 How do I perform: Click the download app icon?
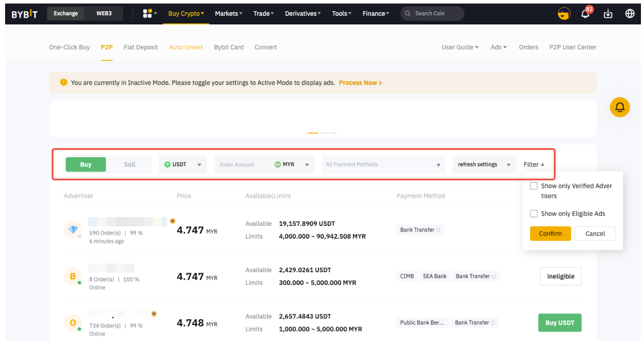click(608, 14)
